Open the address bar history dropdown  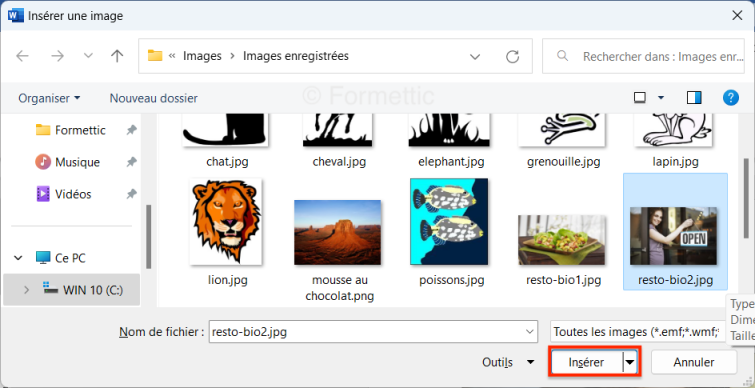coord(475,57)
